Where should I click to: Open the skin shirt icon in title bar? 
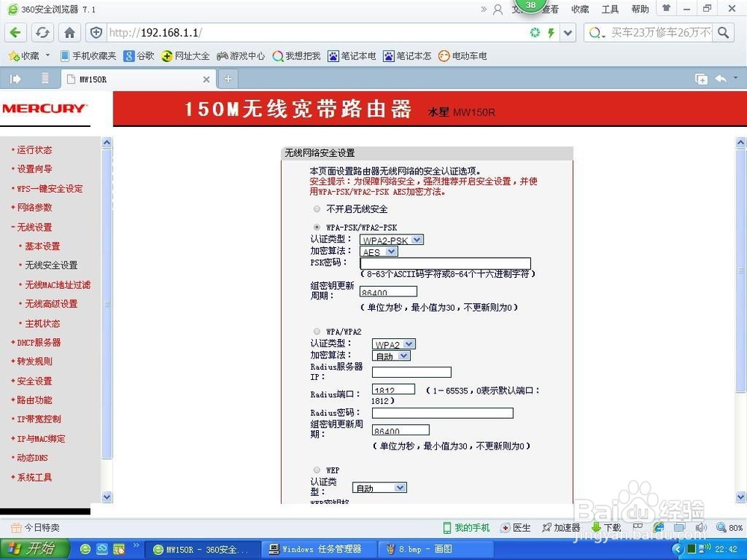tap(666, 8)
